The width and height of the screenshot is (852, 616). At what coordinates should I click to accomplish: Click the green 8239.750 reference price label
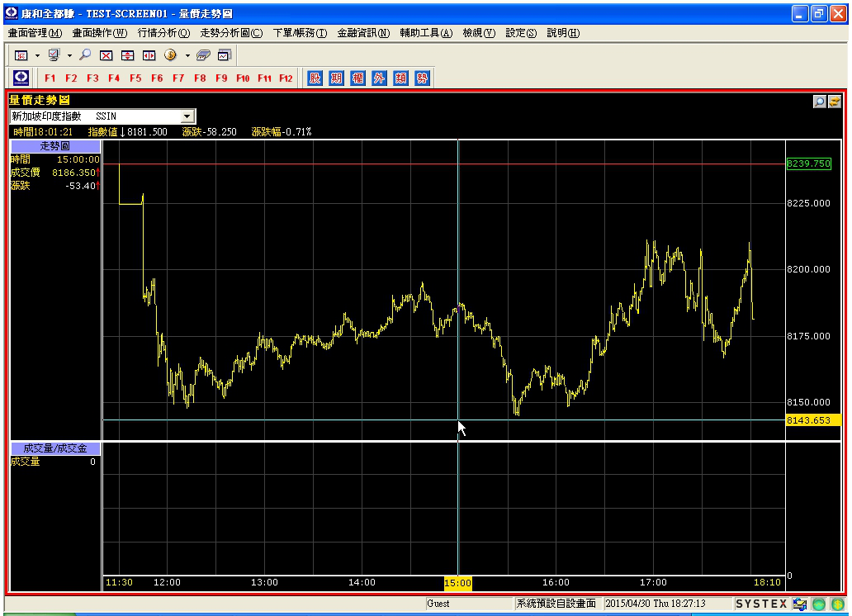click(x=809, y=163)
